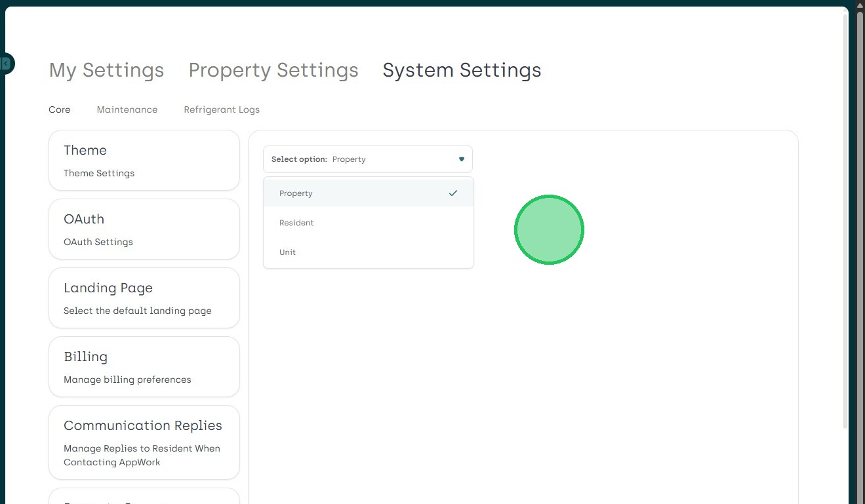This screenshot has height=504, width=865.
Task: Select the Core sub-tab
Action: pyautogui.click(x=60, y=109)
